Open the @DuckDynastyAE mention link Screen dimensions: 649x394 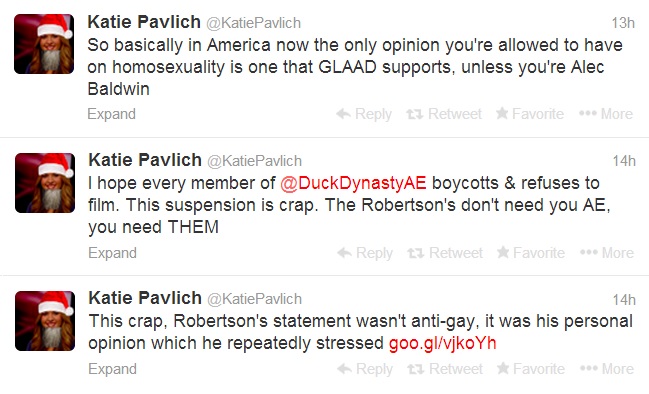353,183
